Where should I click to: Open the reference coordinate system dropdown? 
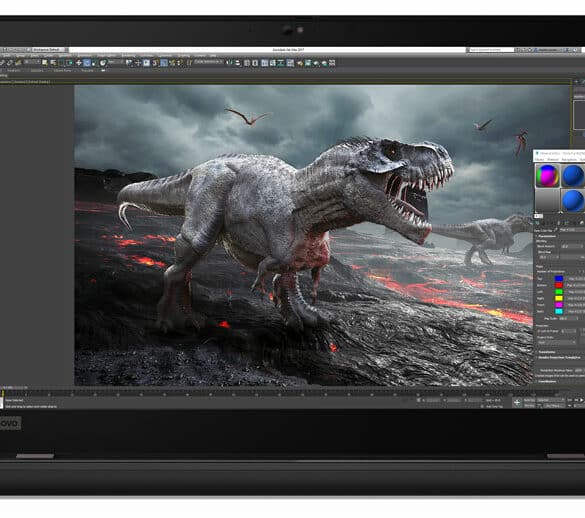point(116,62)
